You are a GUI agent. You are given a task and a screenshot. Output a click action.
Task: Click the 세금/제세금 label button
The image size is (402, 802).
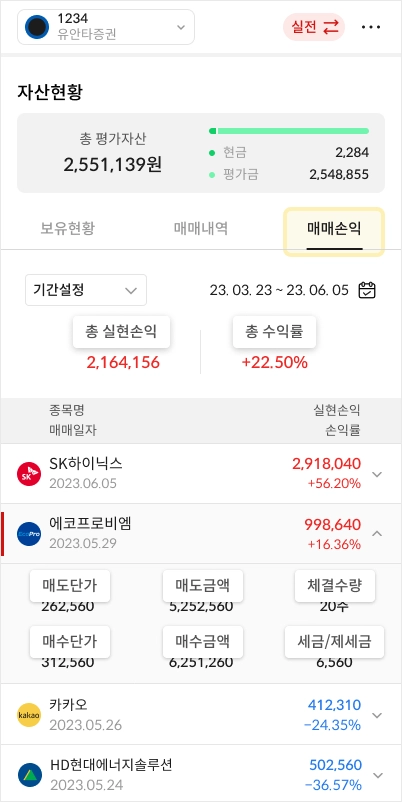point(334,641)
